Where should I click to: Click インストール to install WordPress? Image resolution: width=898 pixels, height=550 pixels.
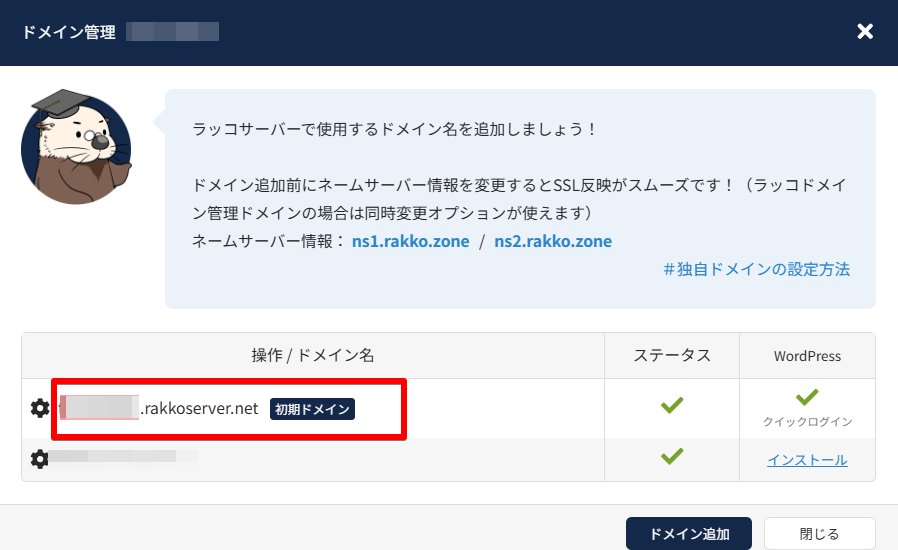(x=807, y=460)
